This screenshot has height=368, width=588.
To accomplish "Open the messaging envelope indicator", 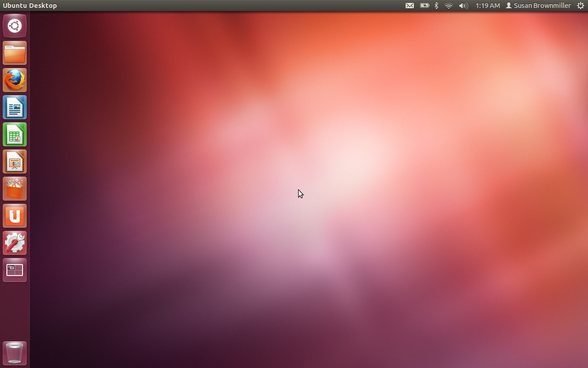I will [x=410, y=6].
